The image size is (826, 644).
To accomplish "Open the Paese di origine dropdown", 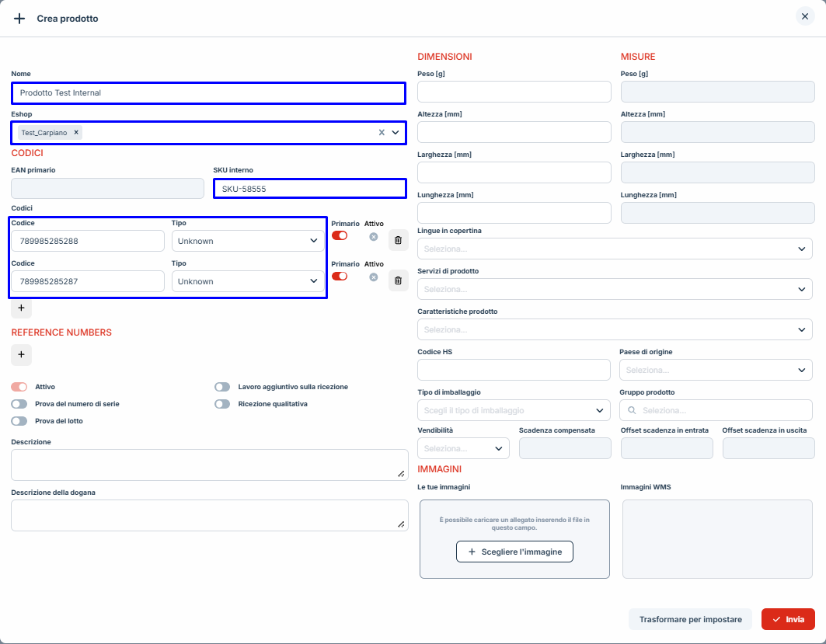I will tap(715, 370).
